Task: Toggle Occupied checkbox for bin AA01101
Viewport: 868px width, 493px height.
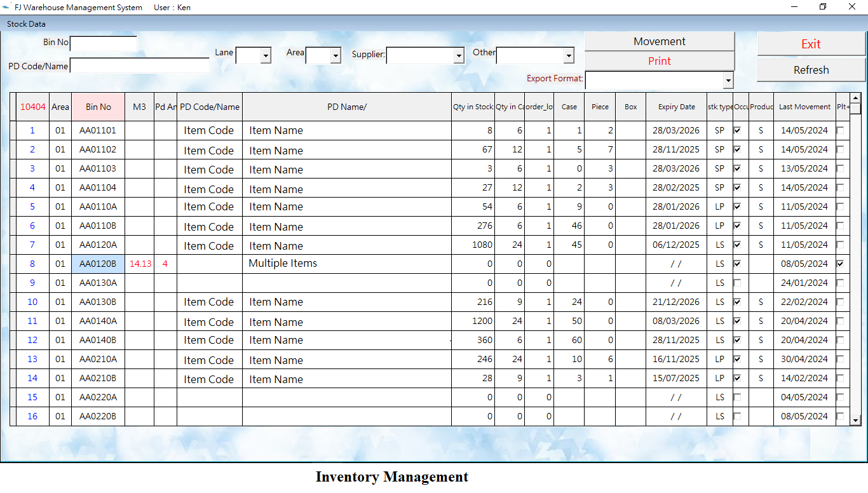Action: (737, 130)
